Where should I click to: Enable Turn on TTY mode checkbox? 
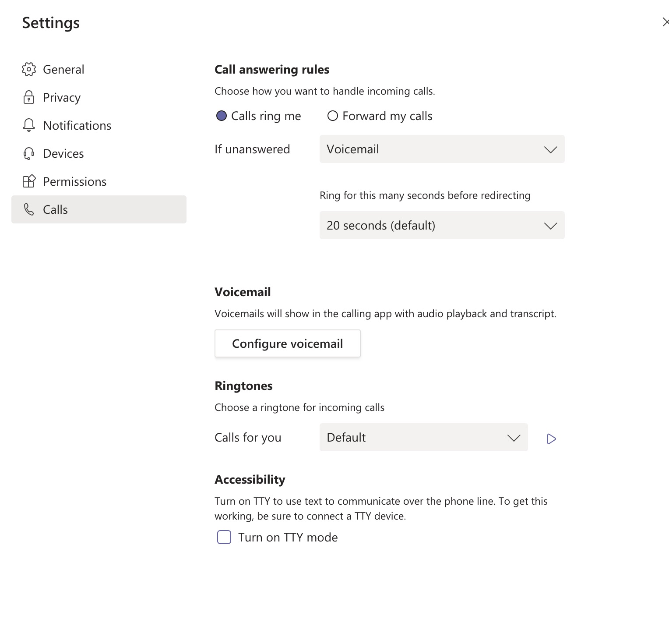click(224, 537)
